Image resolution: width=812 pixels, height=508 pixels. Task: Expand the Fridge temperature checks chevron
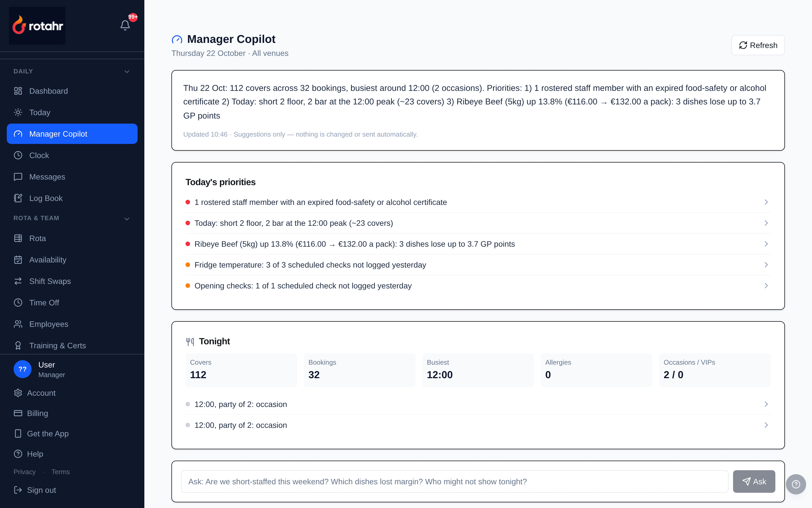click(x=766, y=265)
